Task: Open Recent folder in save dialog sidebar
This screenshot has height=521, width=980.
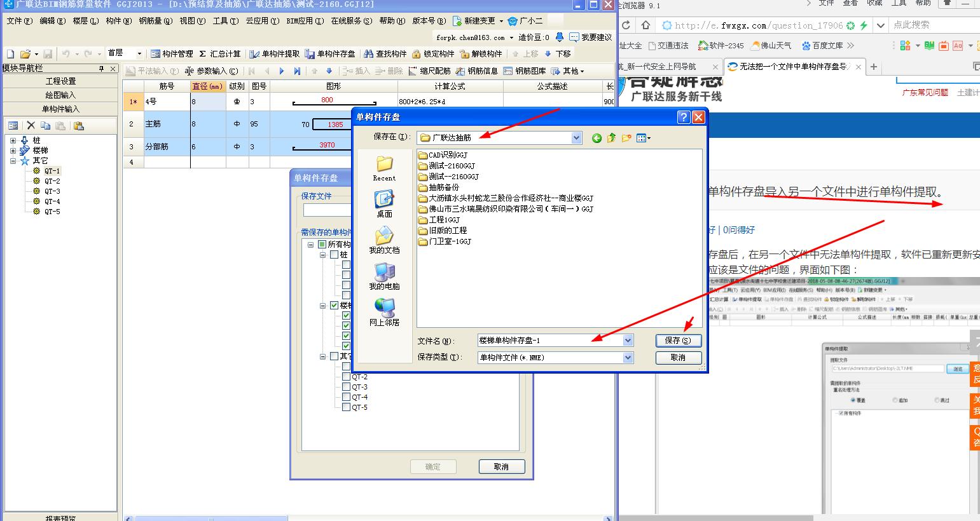Action: [384, 168]
